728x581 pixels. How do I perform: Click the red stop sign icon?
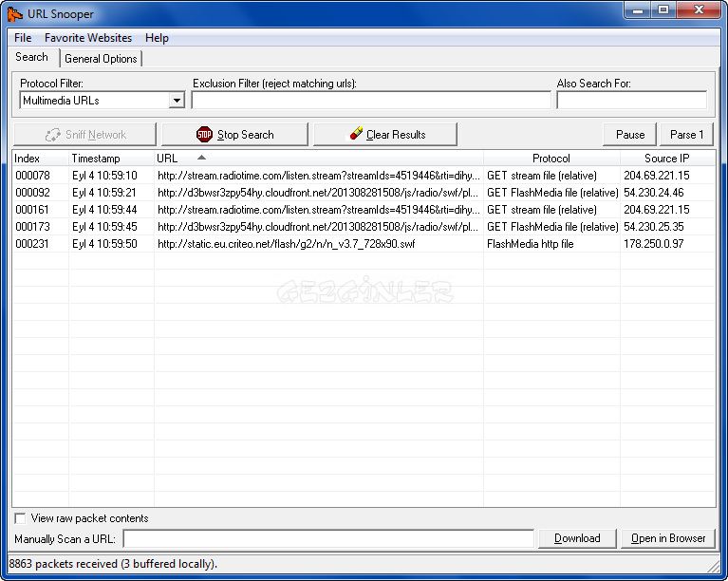point(204,135)
